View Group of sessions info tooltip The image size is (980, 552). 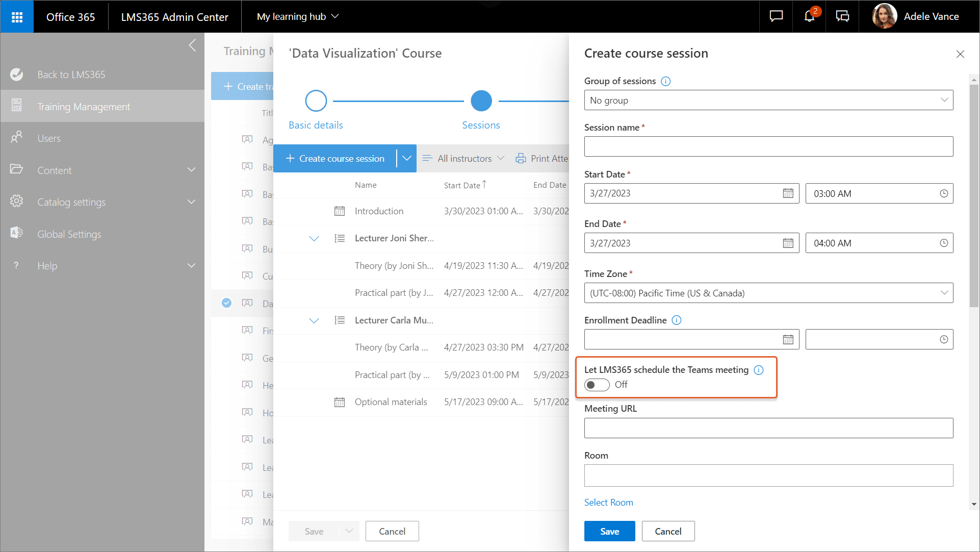(666, 81)
